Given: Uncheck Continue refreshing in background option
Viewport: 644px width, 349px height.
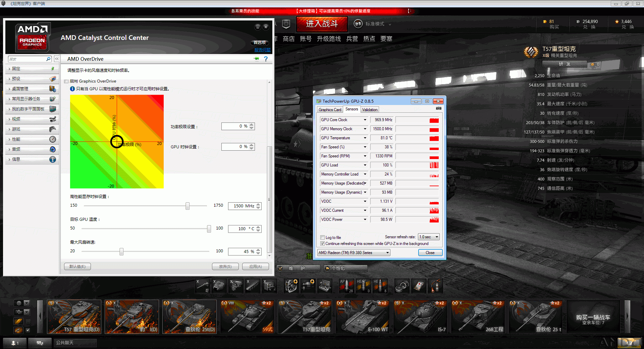Looking at the screenshot, I should [x=322, y=244].
